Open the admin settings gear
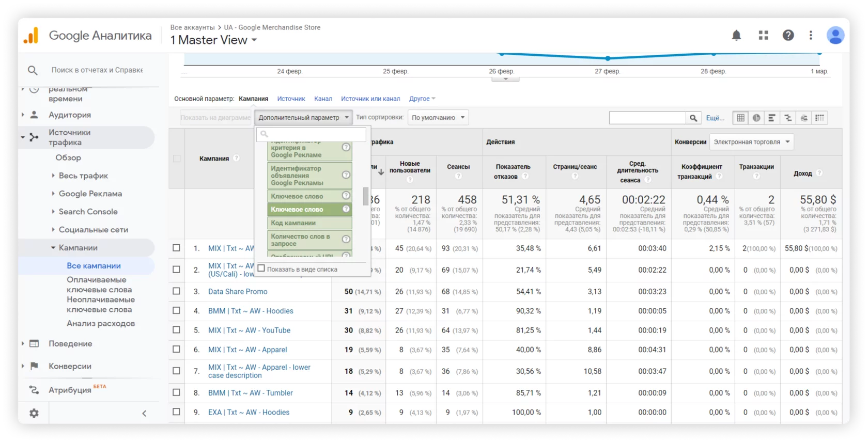The image size is (868, 442). [x=34, y=413]
